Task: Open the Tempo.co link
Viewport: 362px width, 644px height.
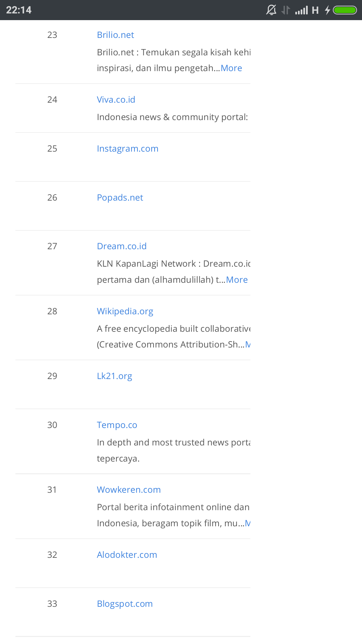Action: point(117,425)
